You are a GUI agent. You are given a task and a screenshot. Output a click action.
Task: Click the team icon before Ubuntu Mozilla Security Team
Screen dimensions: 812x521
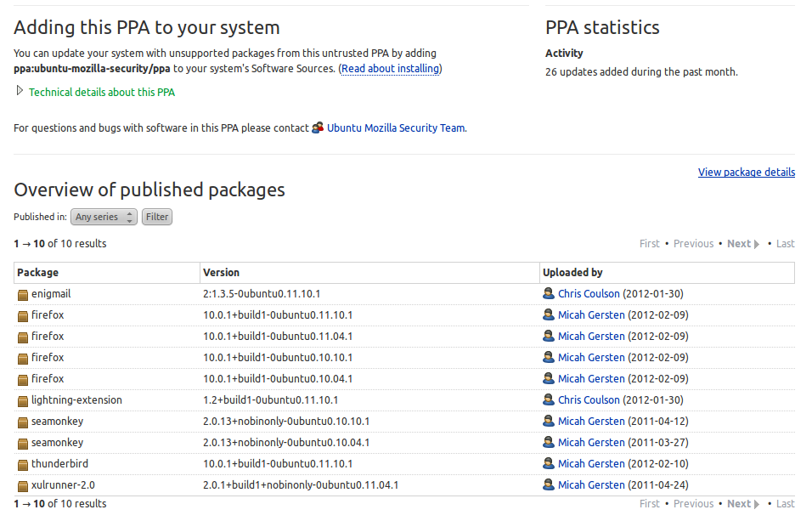pos(318,127)
